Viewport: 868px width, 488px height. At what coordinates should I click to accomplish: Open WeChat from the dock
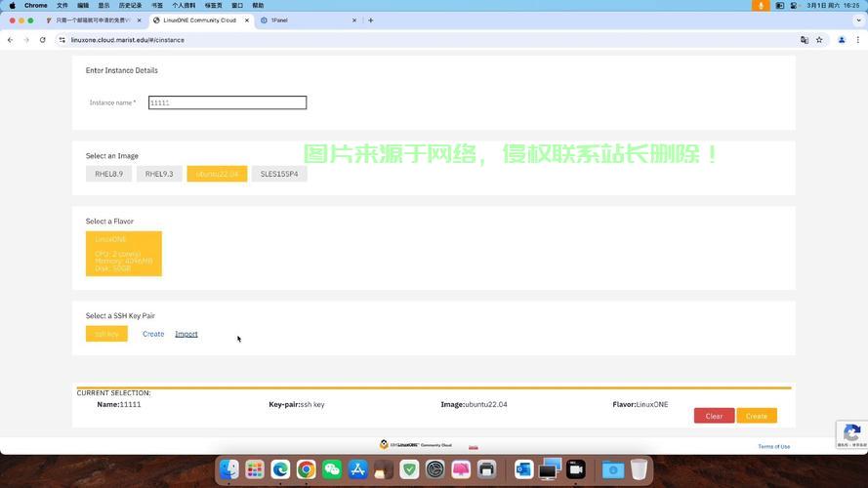click(332, 469)
